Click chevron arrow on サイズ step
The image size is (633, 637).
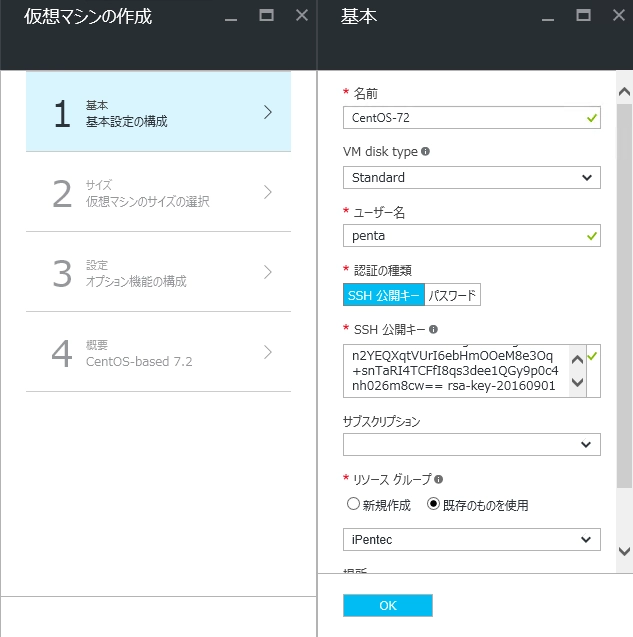(x=267, y=192)
